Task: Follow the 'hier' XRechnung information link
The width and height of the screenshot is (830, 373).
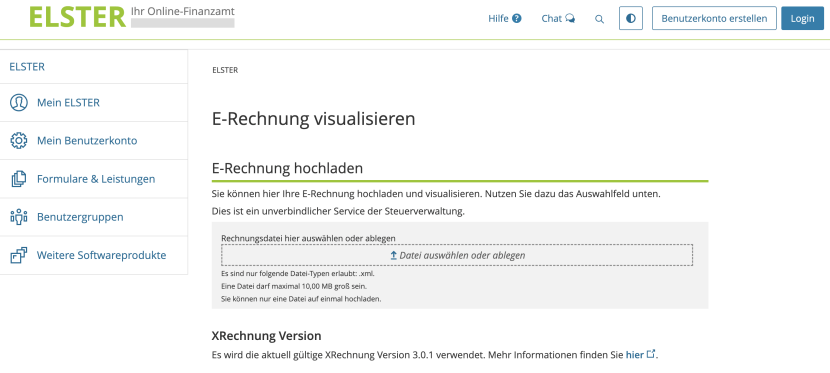Action: (x=635, y=354)
